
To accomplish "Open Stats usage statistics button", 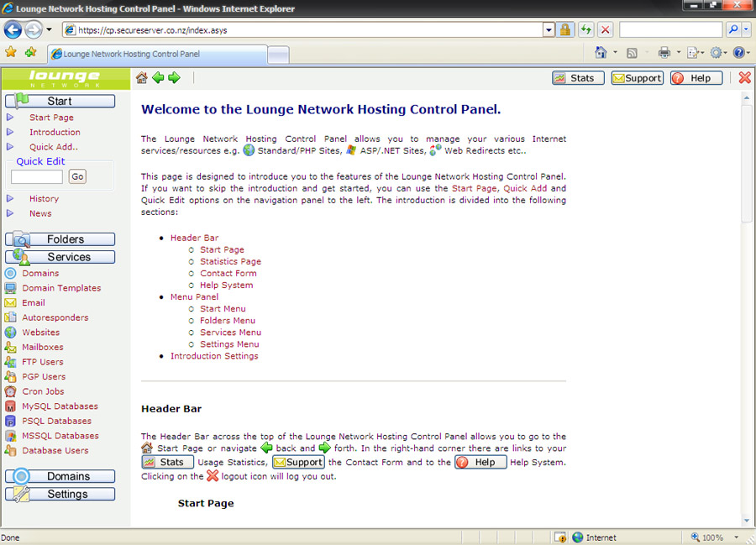I will point(578,78).
